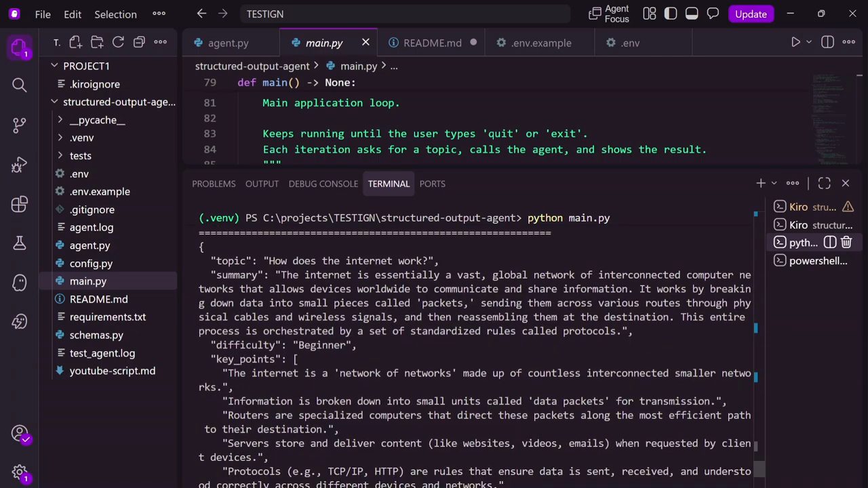Kill the python terminal with trash icon
This screenshot has width=868, height=488.
(x=846, y=242)
